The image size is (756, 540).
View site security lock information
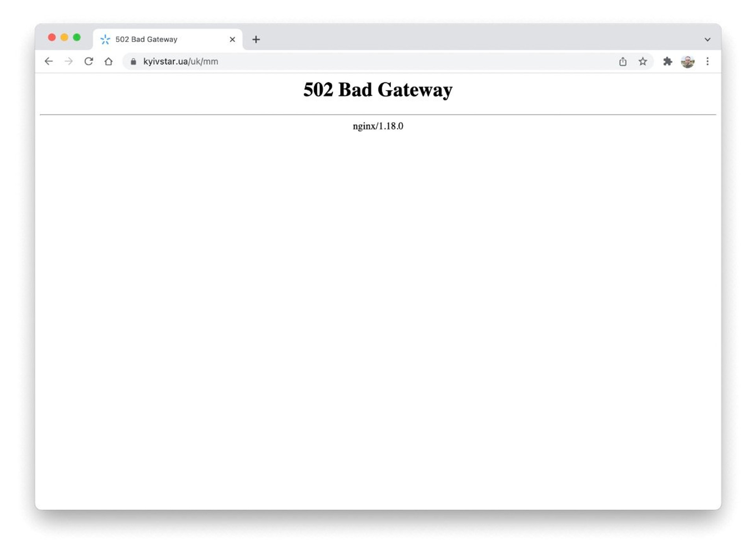click(x=133, y=61)
